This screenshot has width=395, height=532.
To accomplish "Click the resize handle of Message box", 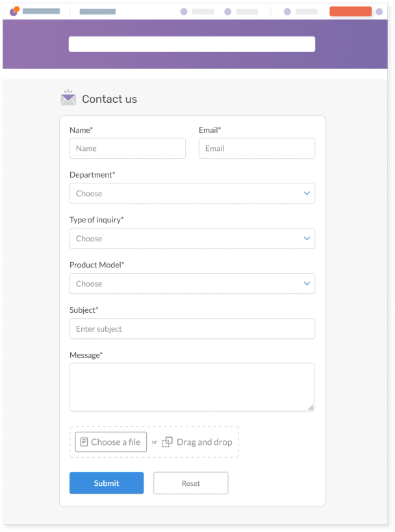I will pyautogui.click(x=311, y=407).
